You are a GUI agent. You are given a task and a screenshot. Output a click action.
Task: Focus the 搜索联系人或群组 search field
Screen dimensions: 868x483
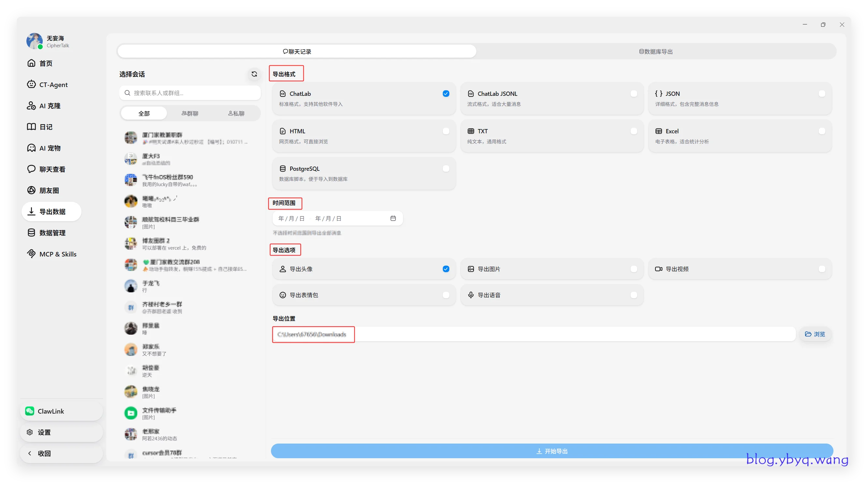point(190,93)
